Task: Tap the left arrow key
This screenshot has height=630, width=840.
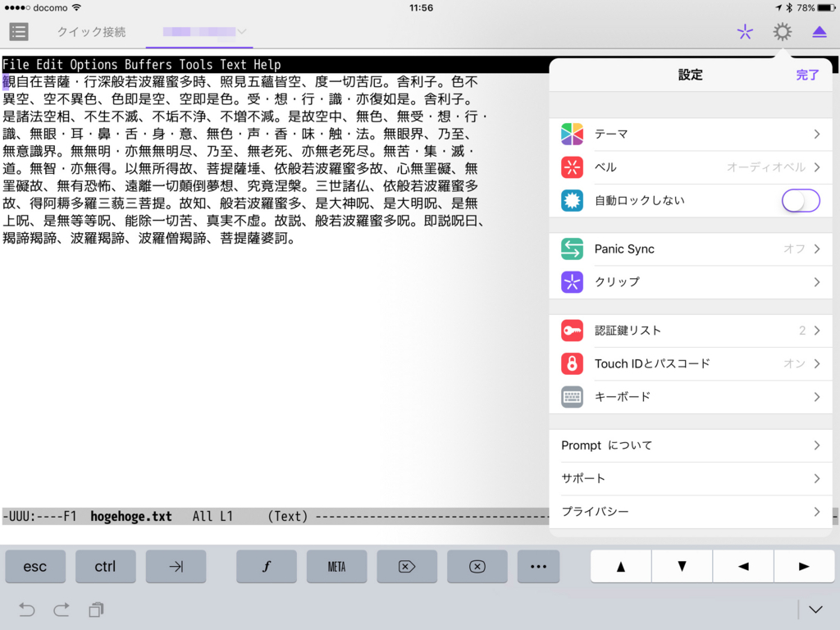Action: pos(743,566)
